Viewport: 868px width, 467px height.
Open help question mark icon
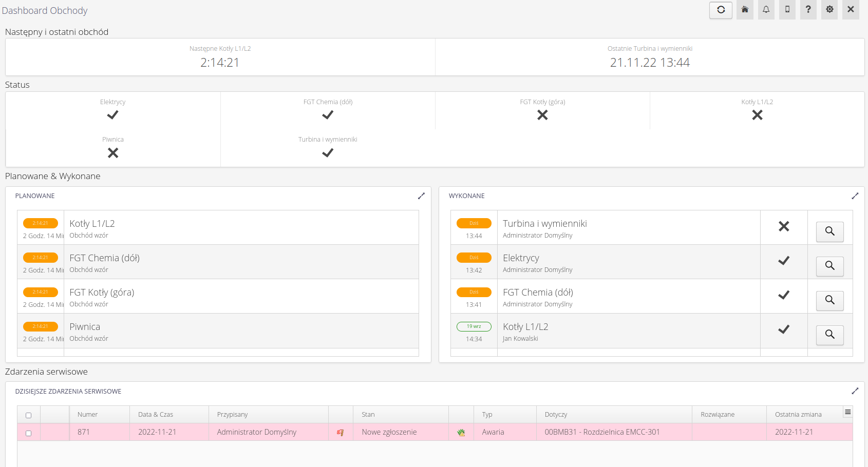pos(808,10)
